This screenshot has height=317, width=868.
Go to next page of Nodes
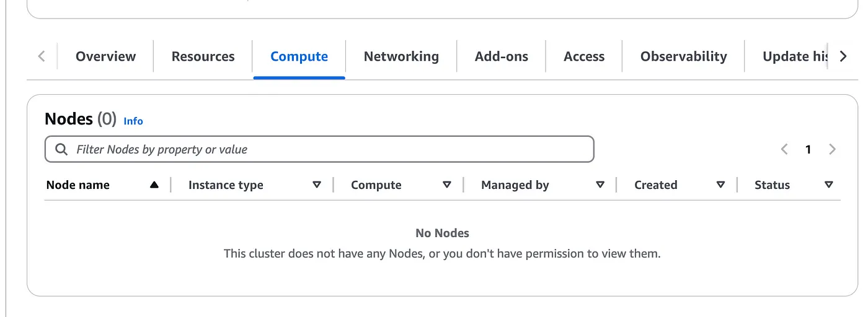(832, 149)
